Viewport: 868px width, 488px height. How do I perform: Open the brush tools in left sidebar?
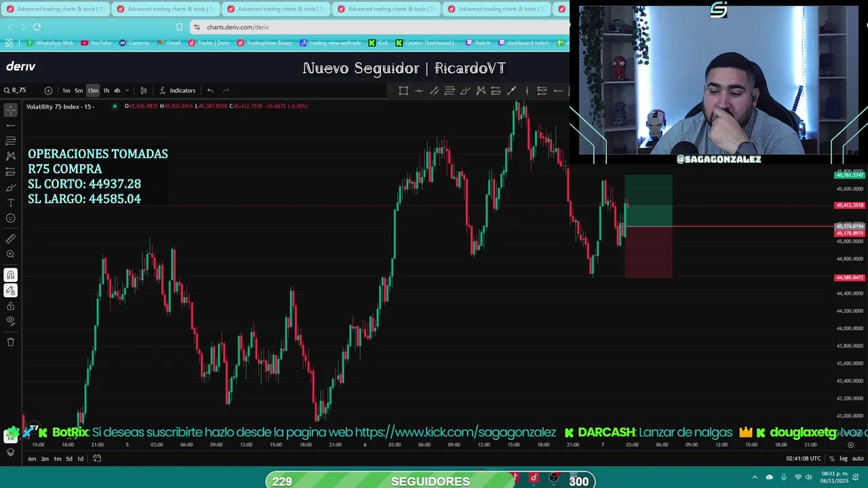tap(10, 188)
